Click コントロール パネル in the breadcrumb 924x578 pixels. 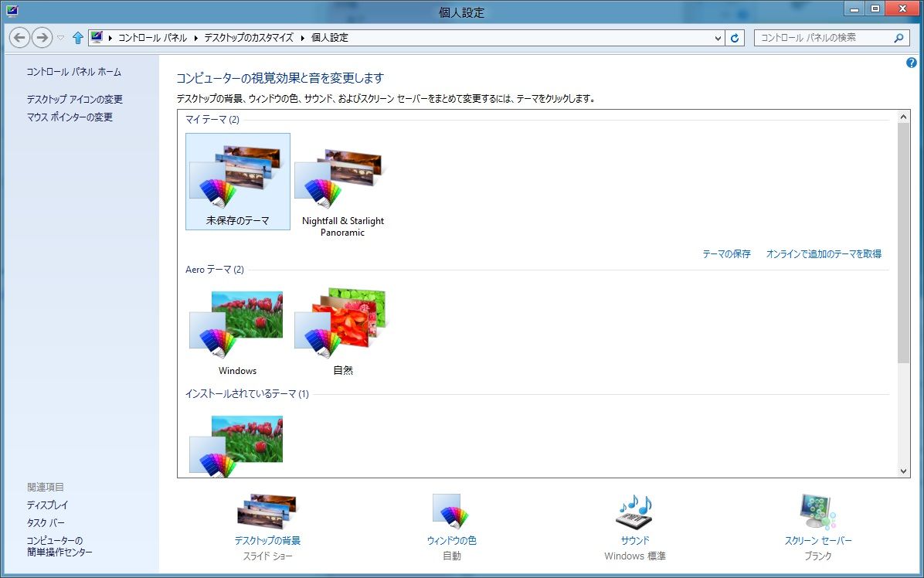(153, 38)
